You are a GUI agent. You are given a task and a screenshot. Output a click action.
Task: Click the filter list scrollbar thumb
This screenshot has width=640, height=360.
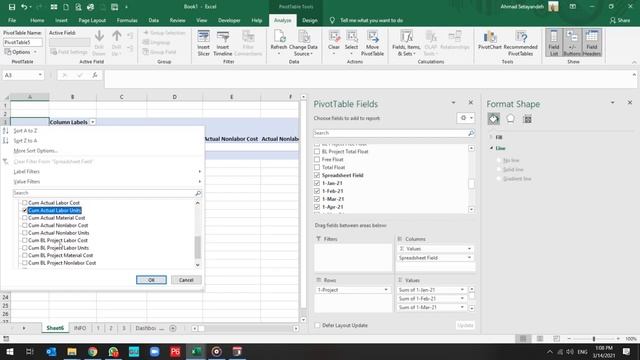[x=198, y=247]
